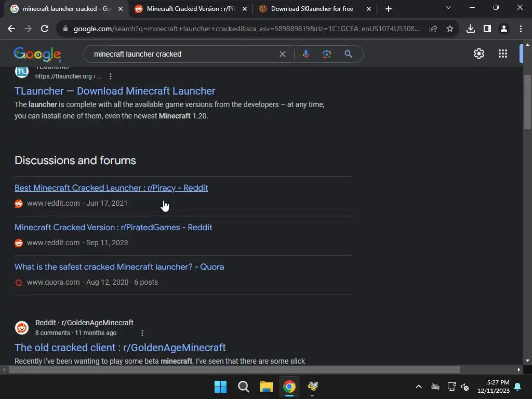The width and height of the screenshot is (532, 399).
Task: Open the bee app in taskbar
Action: click(312, 386)
